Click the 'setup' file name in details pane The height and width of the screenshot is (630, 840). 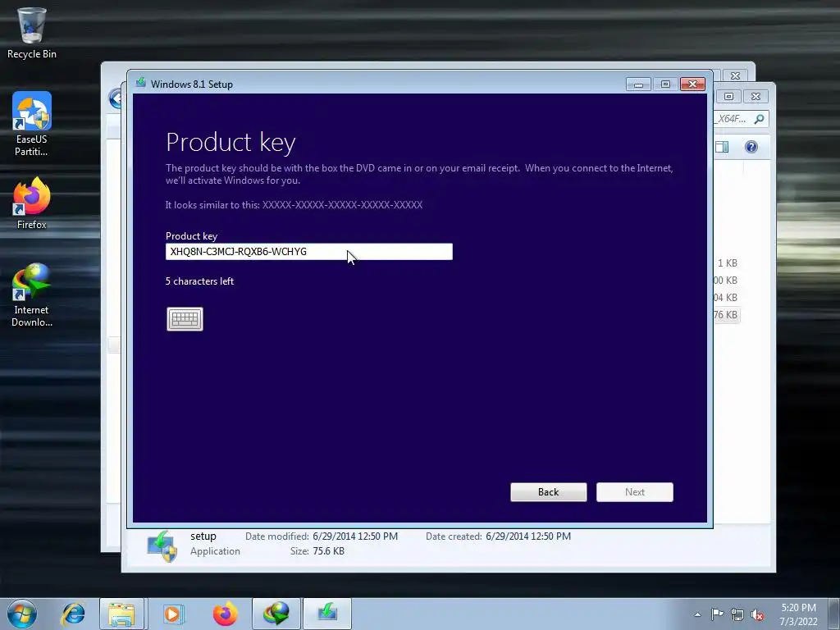point(203,536)
